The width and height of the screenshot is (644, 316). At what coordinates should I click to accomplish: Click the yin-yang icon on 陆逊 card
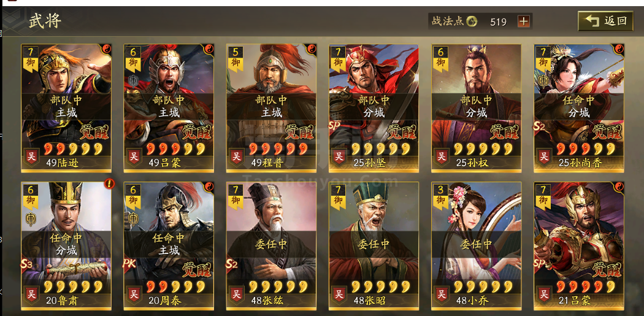point(106,49)
